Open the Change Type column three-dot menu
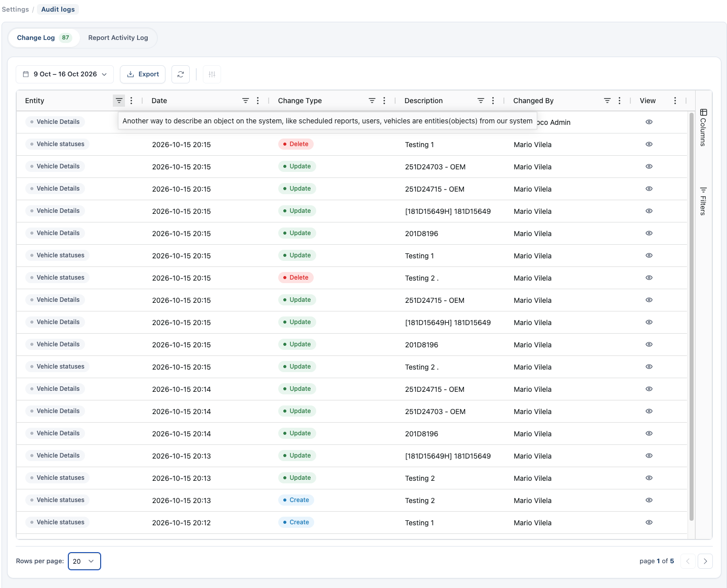This screenshot has height=588, width=727. pyautogui.click(x=384, y=101)
